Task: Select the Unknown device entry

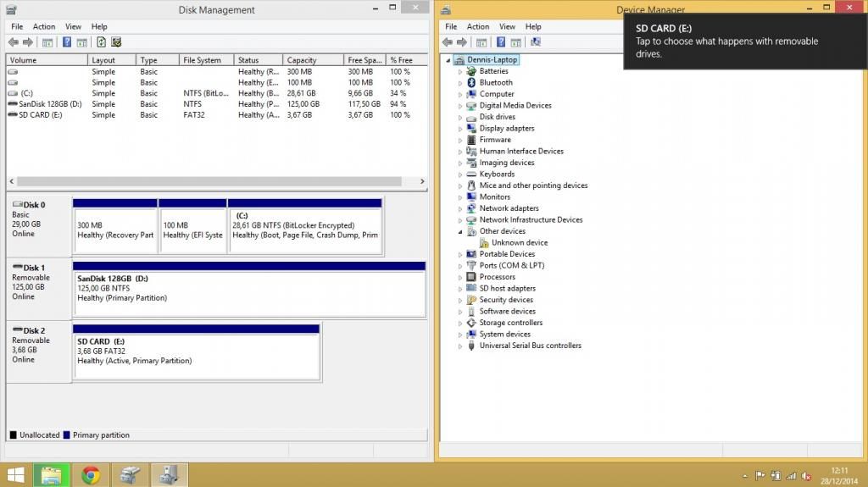Action: pos(520,242)
